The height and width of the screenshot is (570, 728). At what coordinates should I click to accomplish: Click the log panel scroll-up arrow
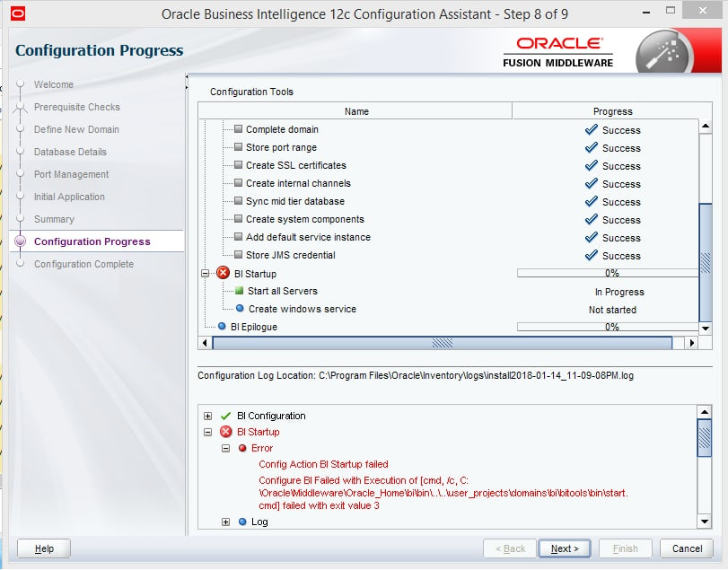click(x=705, y=412)
